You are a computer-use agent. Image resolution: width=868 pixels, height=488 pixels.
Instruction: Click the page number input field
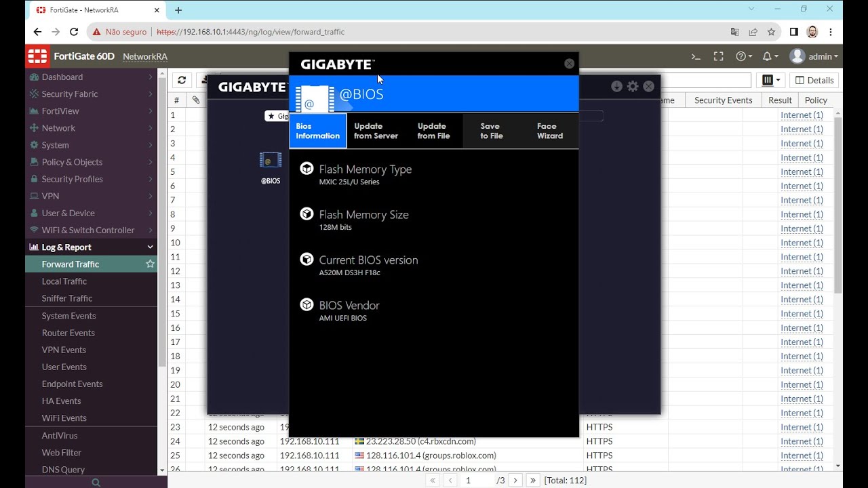point(477,480)
